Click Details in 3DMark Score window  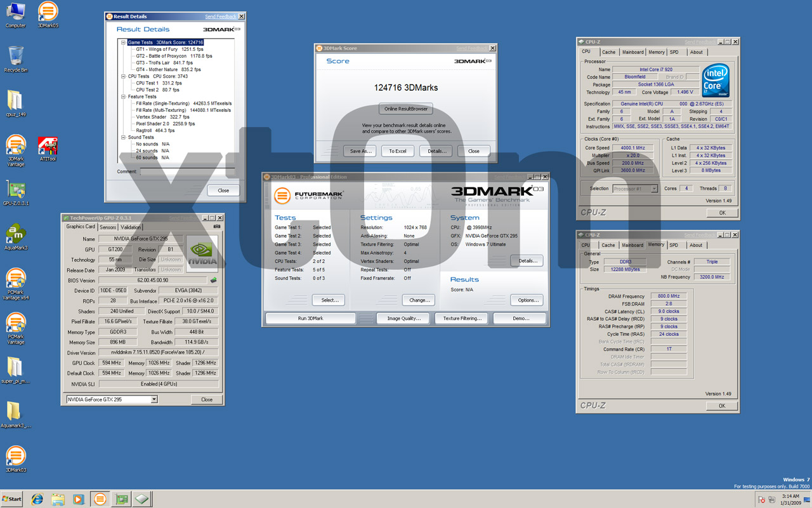436,151
